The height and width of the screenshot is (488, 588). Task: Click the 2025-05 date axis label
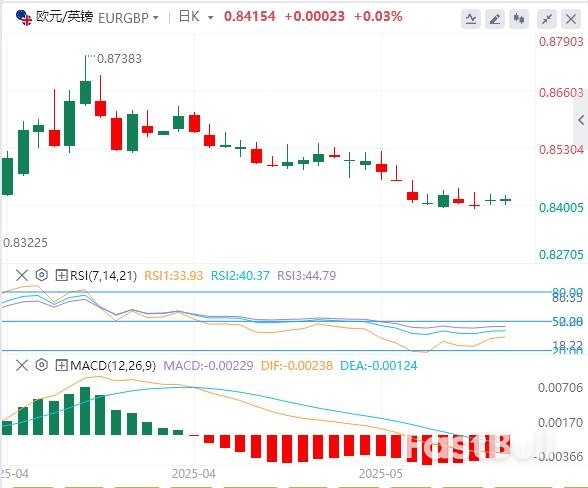coord(381,474)
